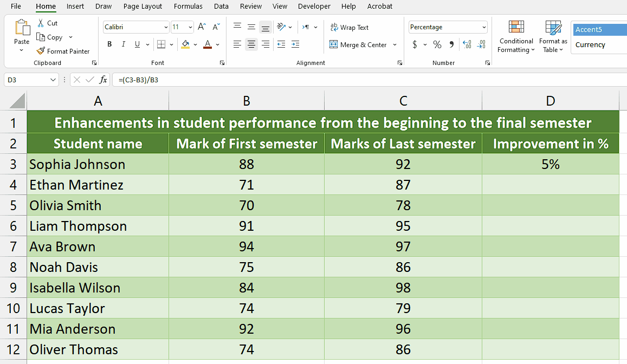Apply the percent style
Image resolution: width=627 pixels, height=364 pixels.
(x=437, y=44)
